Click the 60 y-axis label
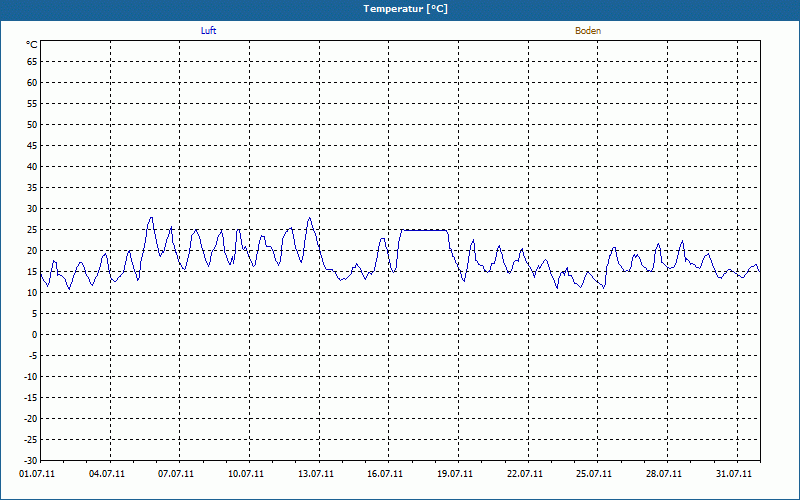 click(32, 83)
